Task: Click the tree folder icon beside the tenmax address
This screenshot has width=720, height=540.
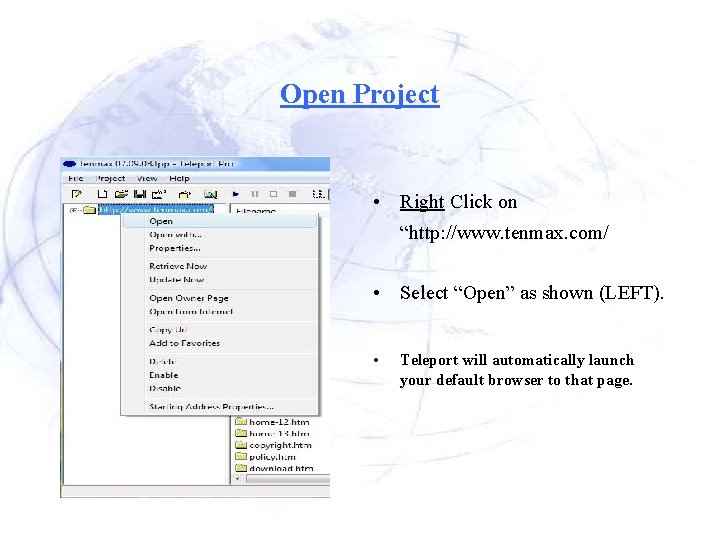Action: (90, 210)
